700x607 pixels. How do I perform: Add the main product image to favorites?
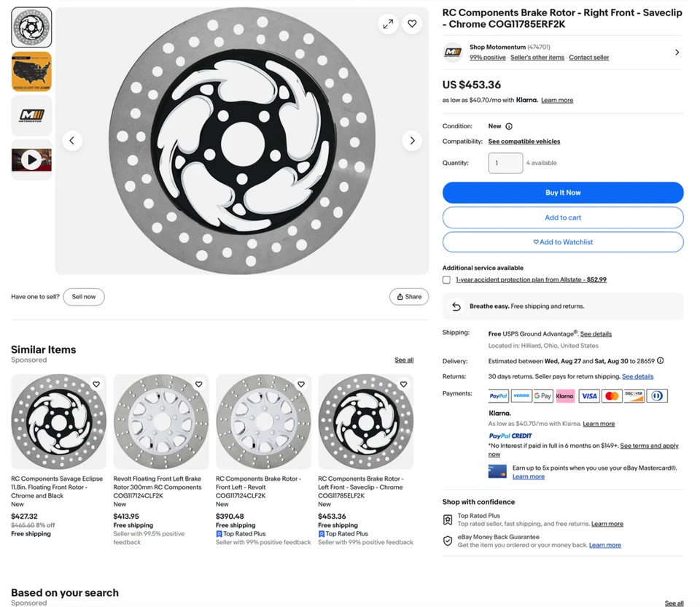click(412, 23)
